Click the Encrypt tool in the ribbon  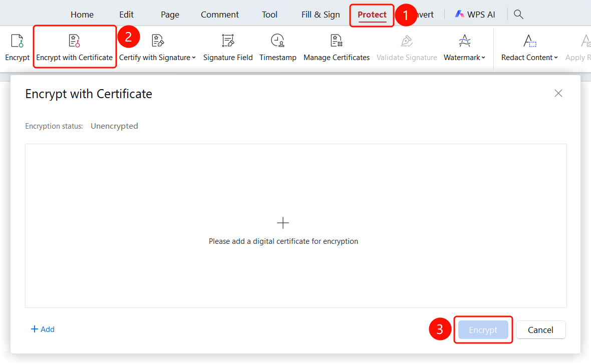coord(18,48)
